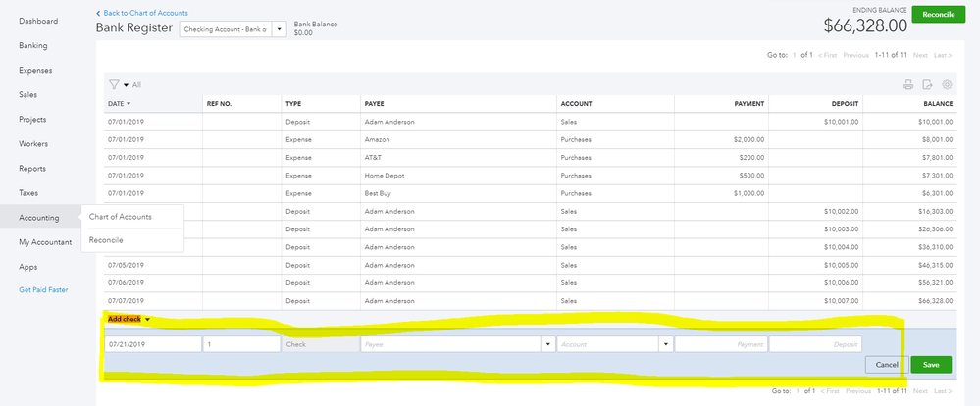Open Workers in the sidebar
980x406 pixels.
tap(33, 143)
